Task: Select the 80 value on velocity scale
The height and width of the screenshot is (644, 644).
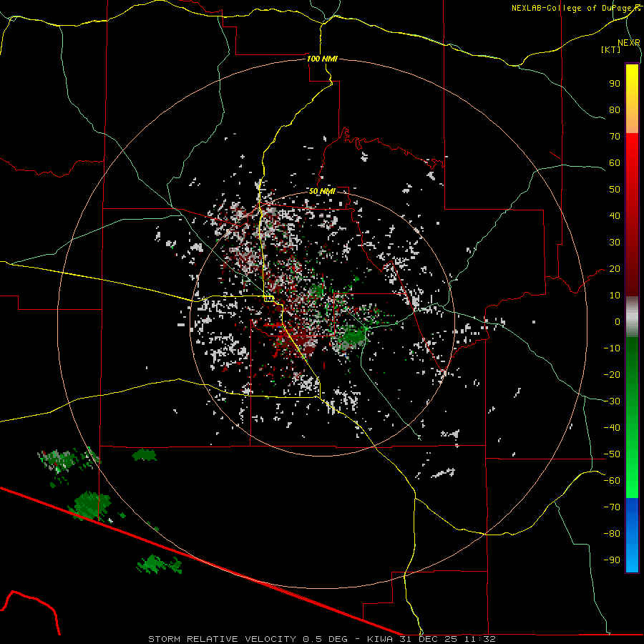Action: pos(615,109)
